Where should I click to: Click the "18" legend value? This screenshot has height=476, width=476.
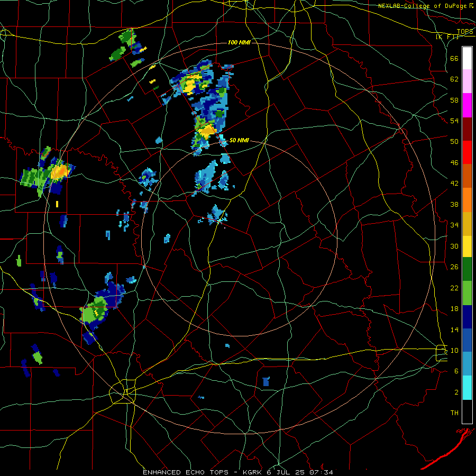pyautogui.click(x=454, y=309)
